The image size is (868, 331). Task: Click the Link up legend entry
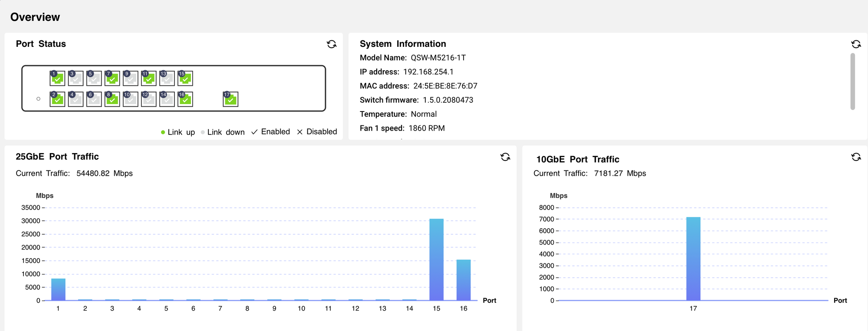point(178,132)
